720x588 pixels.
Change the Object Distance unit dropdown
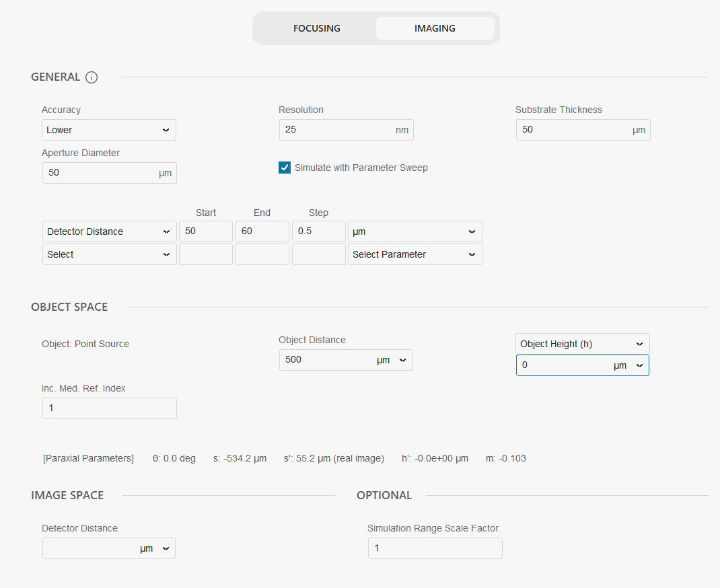[392, 360]
